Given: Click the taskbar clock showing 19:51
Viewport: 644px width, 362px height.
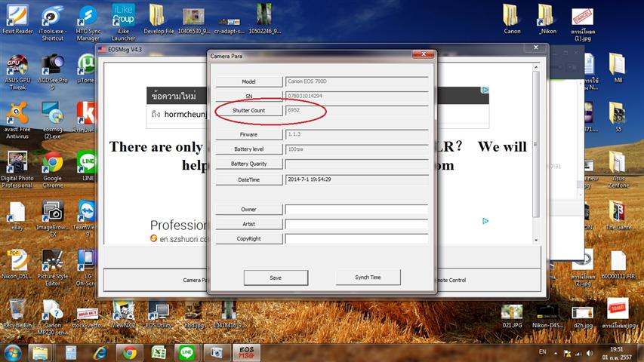Looking at the screenshot, I should point(617,354).
